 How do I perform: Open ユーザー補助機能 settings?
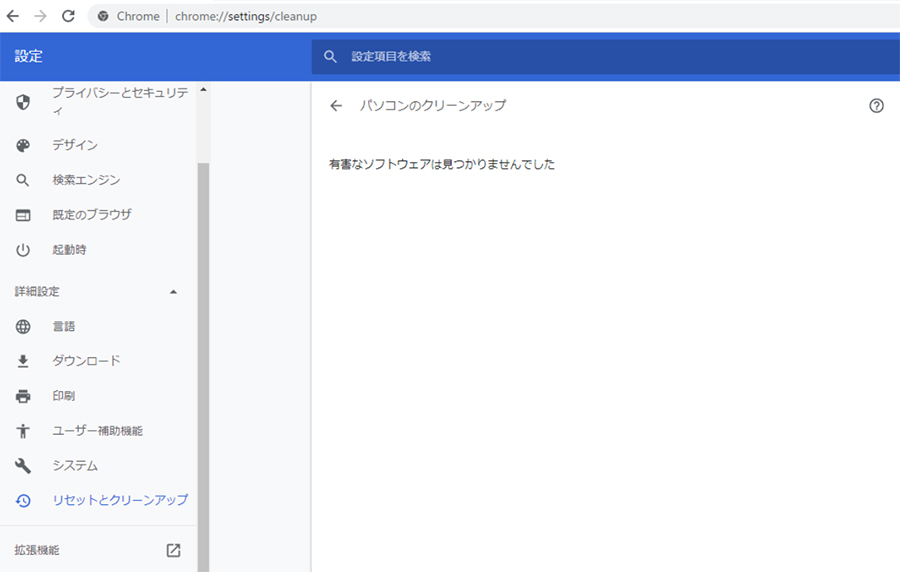coord(98,431)
